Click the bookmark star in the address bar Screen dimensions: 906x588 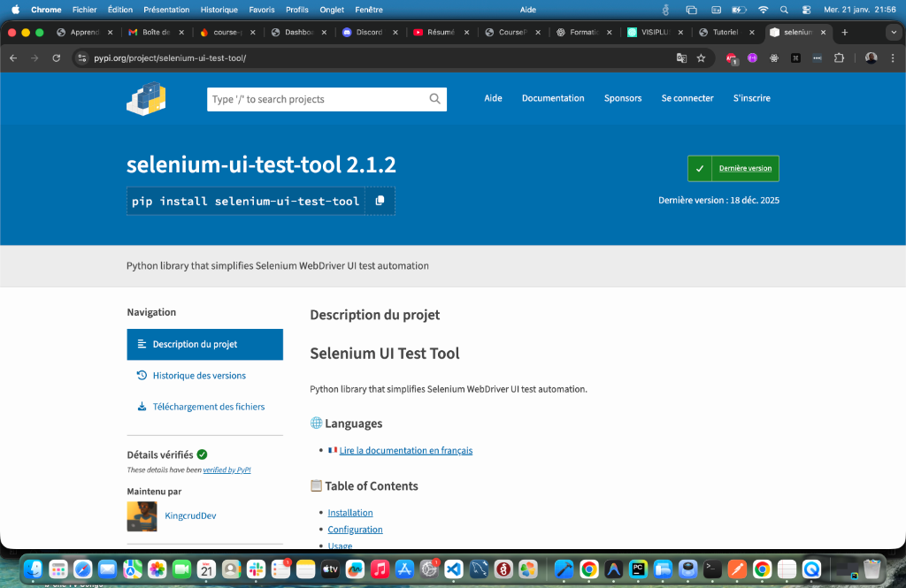(701, 57)
